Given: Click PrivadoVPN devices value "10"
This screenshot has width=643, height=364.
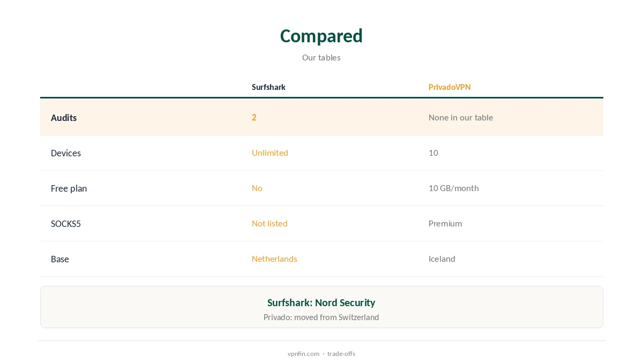Looking at the screenshot, I should click(x=433, y=153).
